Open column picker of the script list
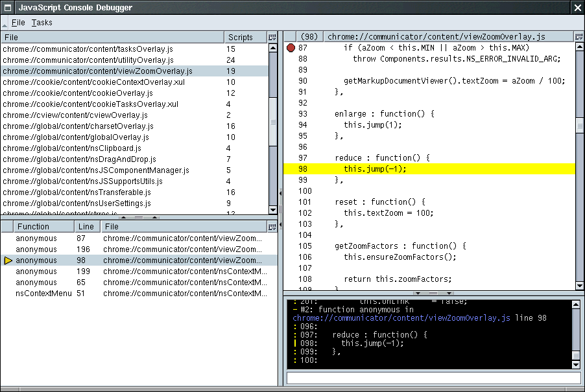Viewport: 585px width, 392px height. pos(272,38)
